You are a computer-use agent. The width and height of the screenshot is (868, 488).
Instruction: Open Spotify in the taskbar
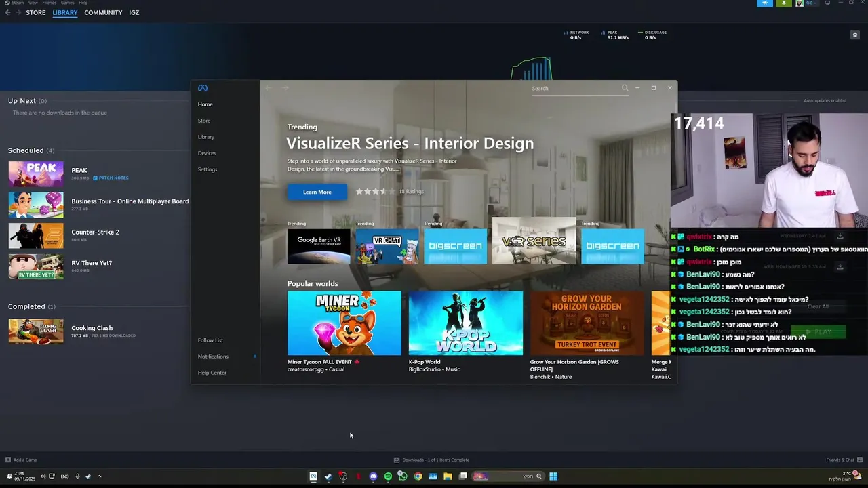click(x=388, y=476)
